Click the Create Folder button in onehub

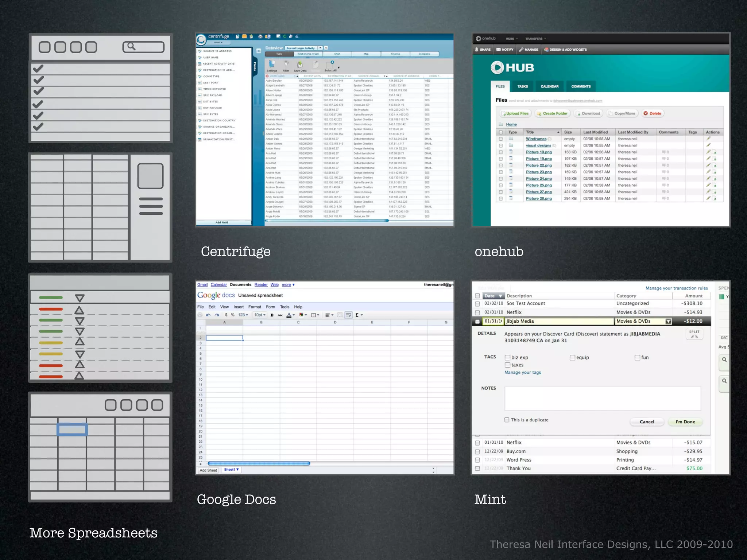click(552, 113)
